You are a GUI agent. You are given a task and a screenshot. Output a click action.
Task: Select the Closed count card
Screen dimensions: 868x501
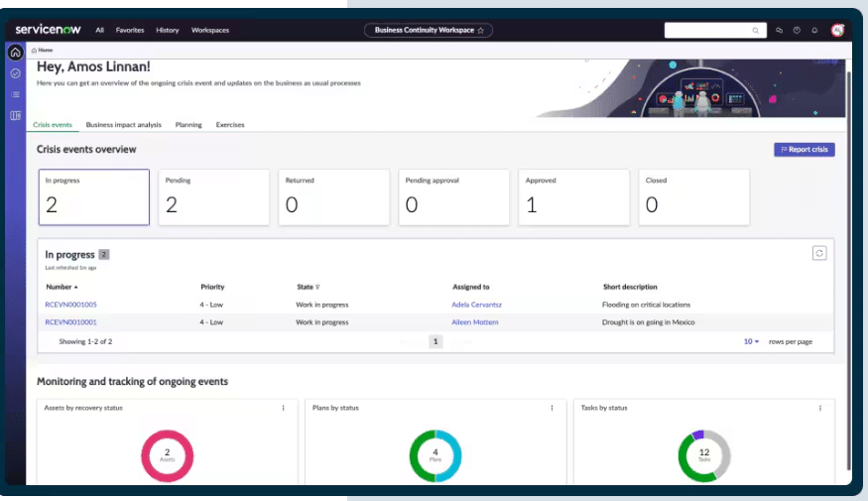point(694,197)
